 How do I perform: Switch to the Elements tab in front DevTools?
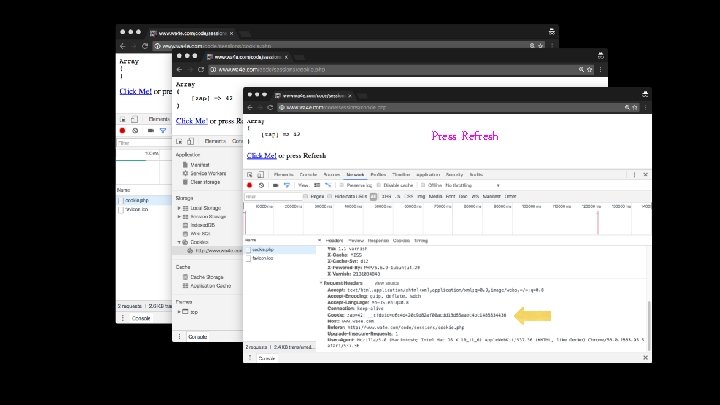point(283,175)
